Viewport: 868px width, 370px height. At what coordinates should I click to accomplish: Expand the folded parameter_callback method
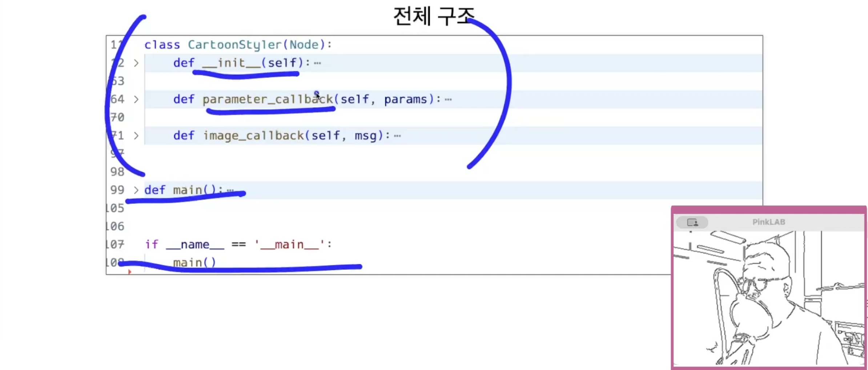point(136,99)
